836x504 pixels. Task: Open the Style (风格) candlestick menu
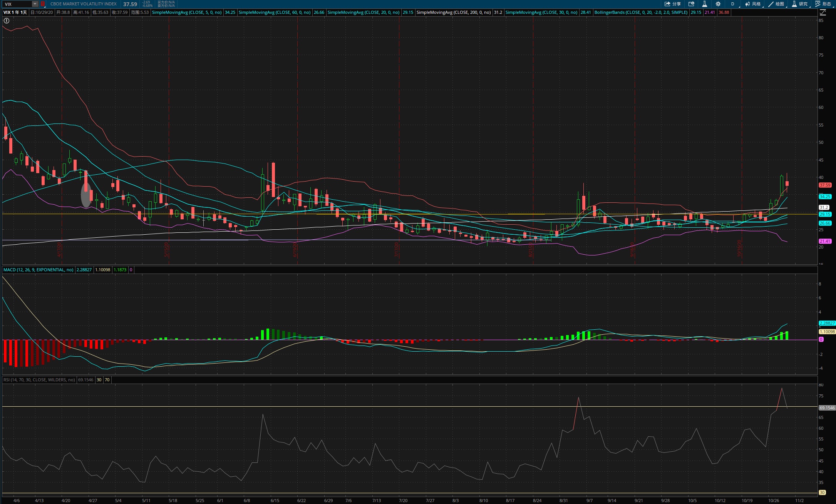pos(753,4)
